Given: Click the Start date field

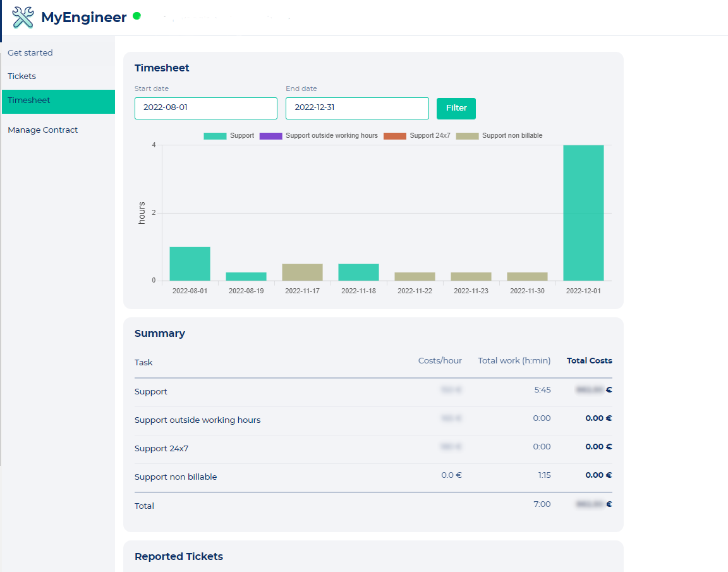Looking at the screenshot, I should tap(205, 108).
